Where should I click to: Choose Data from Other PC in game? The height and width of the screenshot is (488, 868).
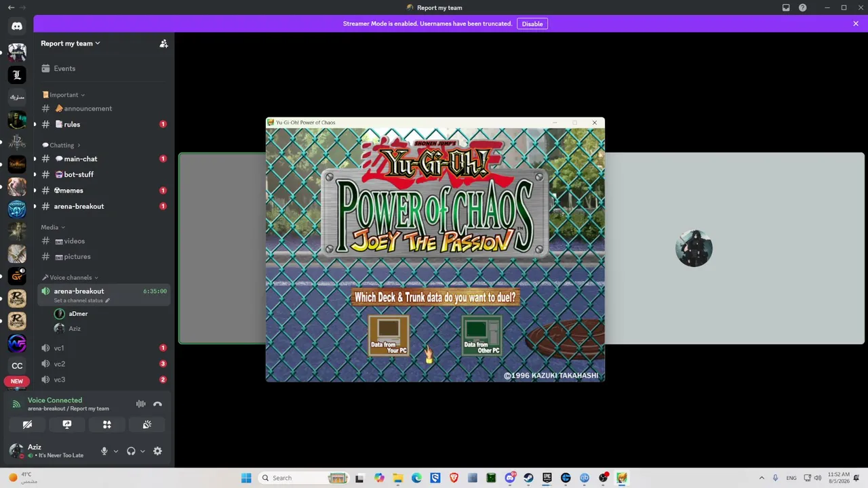coord(482,335)
